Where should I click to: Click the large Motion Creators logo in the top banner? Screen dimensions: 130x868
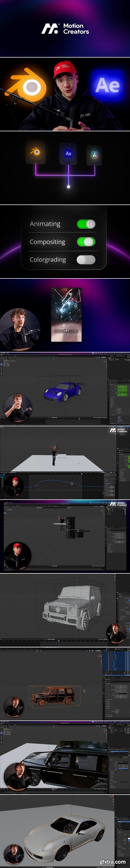point(65,29)
